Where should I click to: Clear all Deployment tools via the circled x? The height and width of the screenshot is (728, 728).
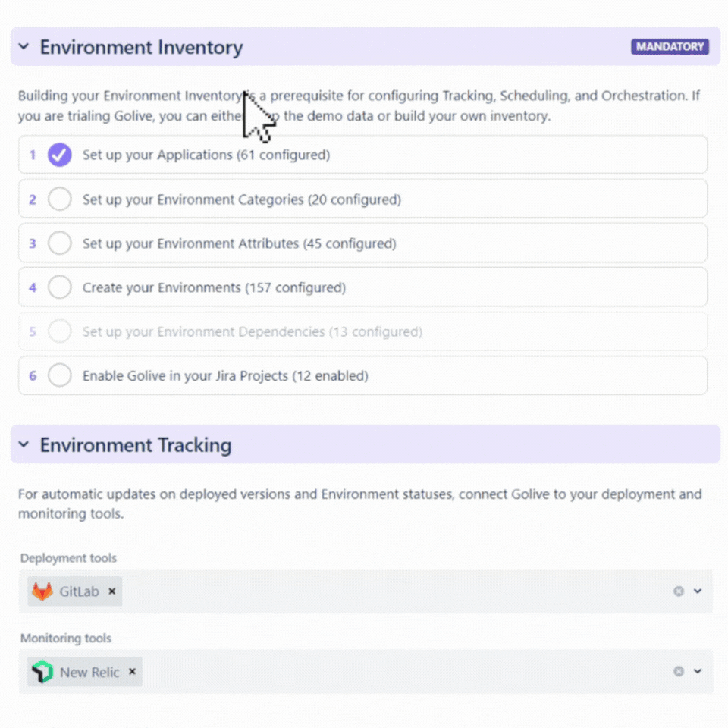(679, 591)
